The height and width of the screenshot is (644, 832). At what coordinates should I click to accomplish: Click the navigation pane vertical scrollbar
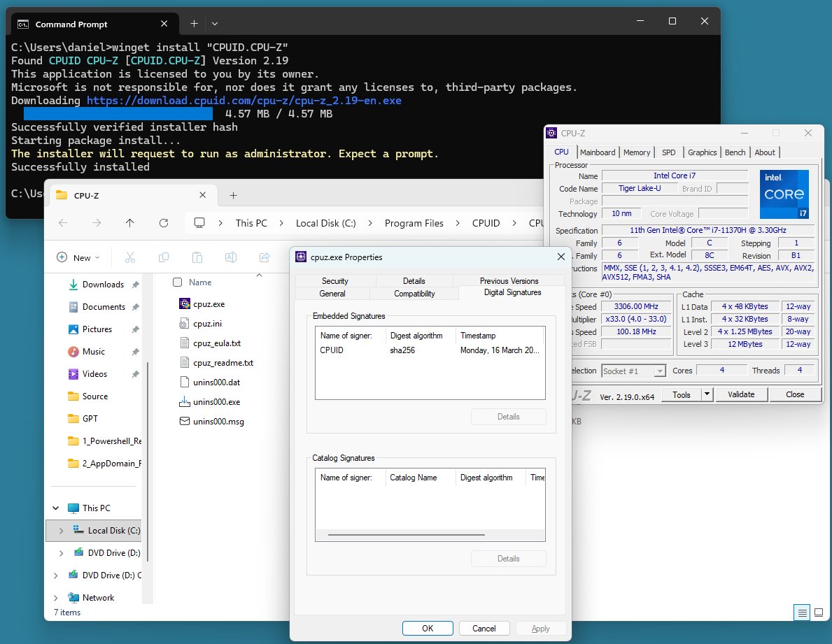147,461
